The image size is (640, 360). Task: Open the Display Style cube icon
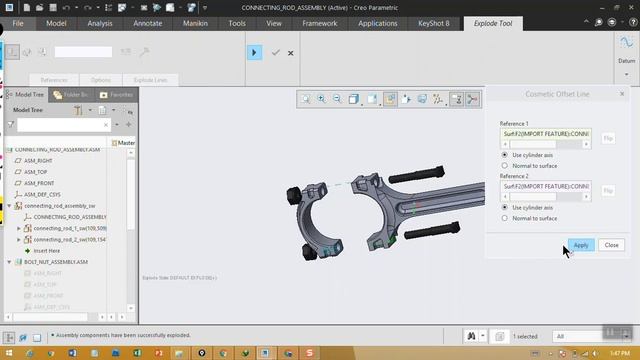click(x=353, y=99)
